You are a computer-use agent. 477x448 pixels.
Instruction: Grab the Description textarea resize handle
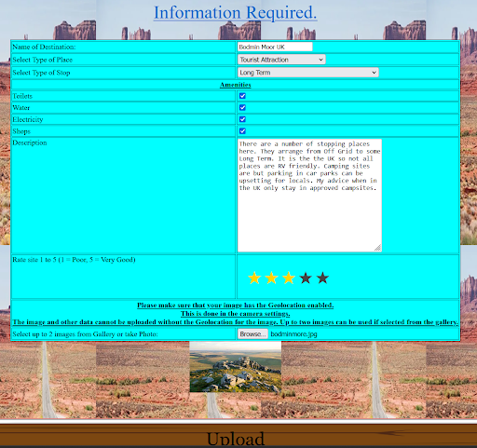click(377, 248)
